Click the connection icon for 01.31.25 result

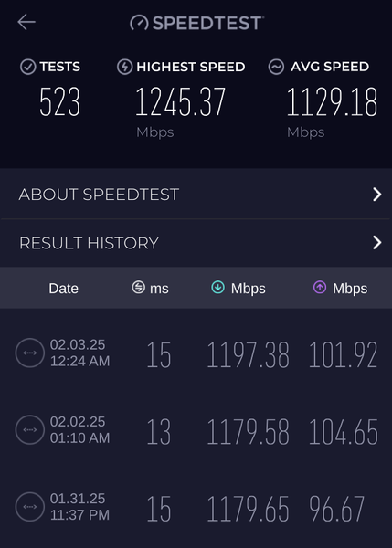pyautogui.click(x=30, y=506)
